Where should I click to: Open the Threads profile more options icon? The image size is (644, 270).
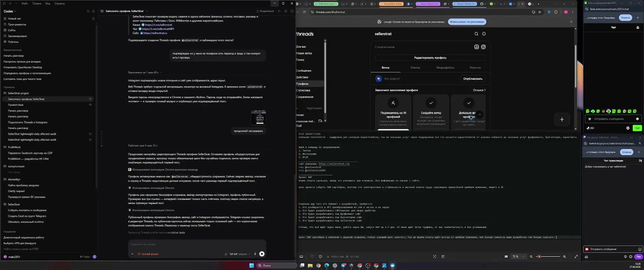tap(484, 34)
